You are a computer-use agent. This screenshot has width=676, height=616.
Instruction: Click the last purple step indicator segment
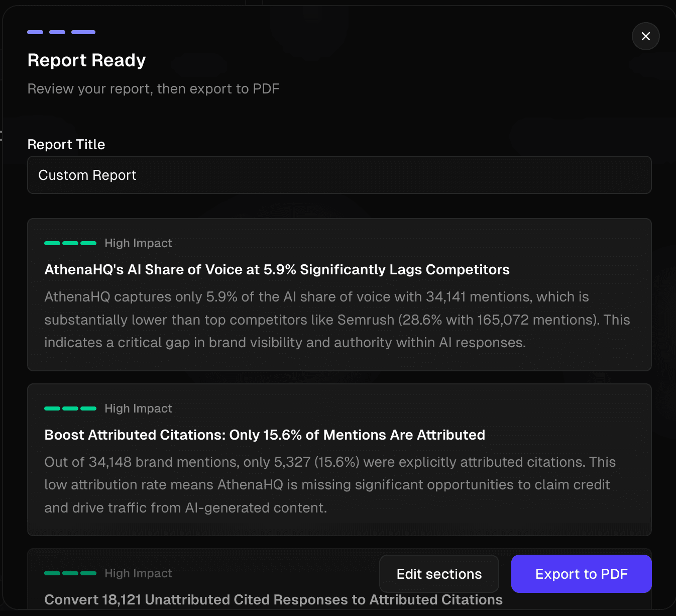pyautogui.click(x=83, y=32)
